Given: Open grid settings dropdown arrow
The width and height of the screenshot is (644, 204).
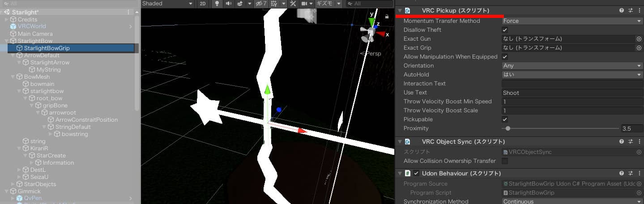Looking at the screenshot, I should click(283, 4).
